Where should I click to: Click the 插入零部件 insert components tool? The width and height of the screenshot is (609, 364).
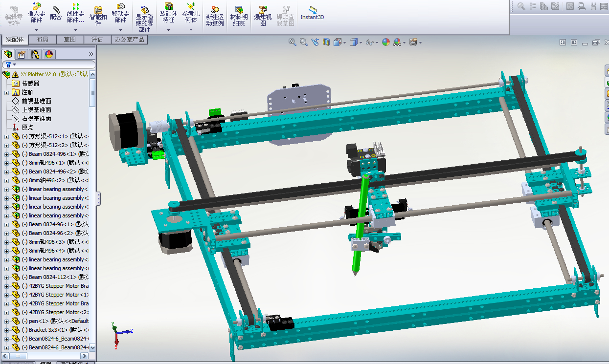[36, 13]
